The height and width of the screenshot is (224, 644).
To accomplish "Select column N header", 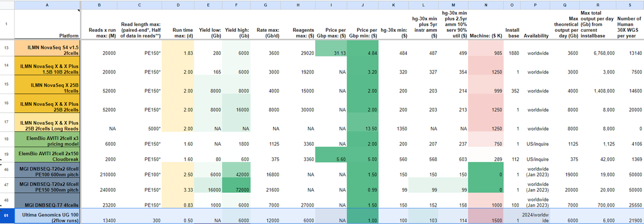I will (486, 4).
